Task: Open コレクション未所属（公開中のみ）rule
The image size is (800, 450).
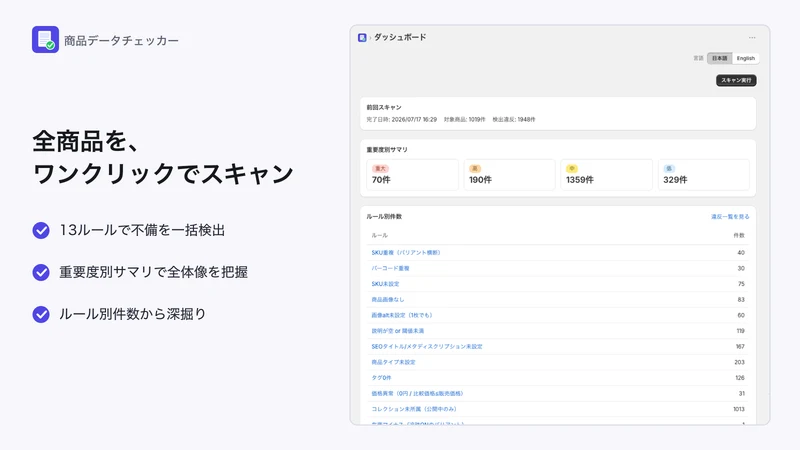Action: 414,409
